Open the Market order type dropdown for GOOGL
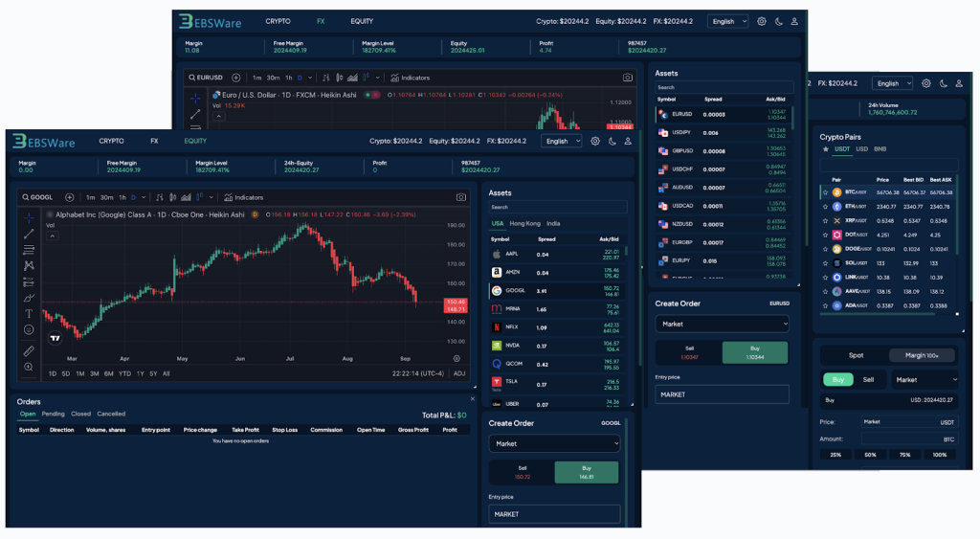Screen dimensions: 980x539 pyautogui.click(x=554, y=444)
